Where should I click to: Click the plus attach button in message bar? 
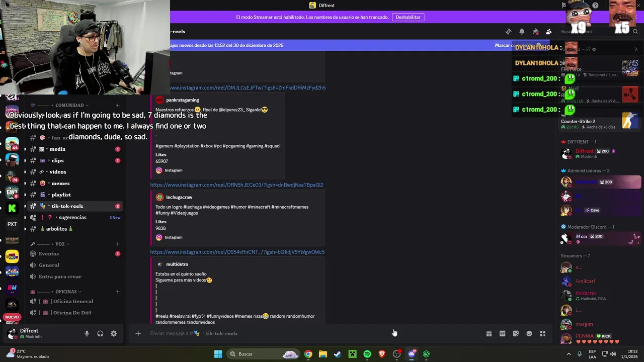click(x=138, y=333)
